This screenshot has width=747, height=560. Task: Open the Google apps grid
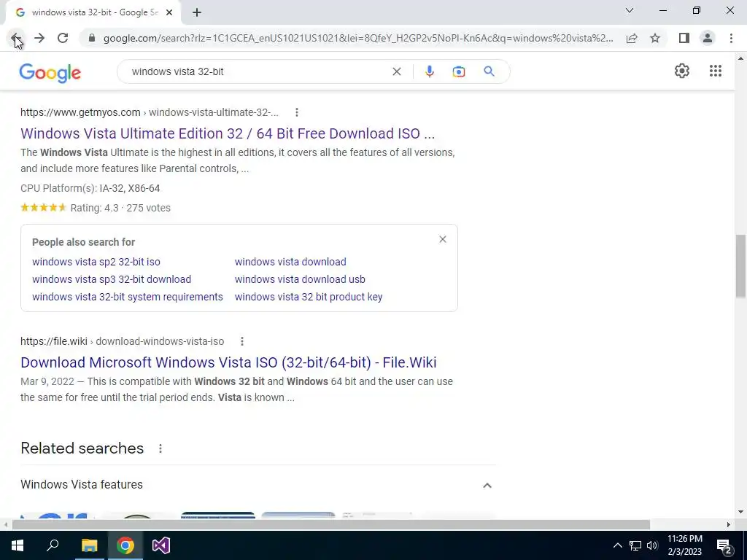coord(716,71)
